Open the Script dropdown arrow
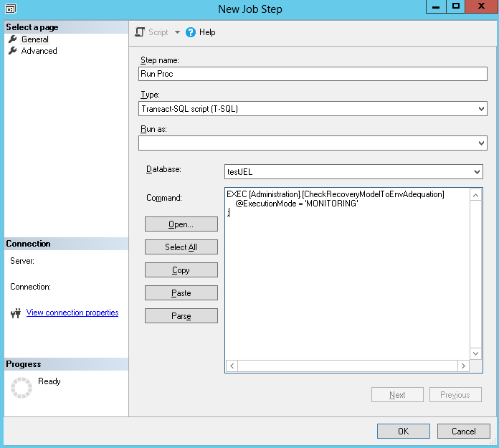The height and width of the screenshot is (448, 499). 177,32
